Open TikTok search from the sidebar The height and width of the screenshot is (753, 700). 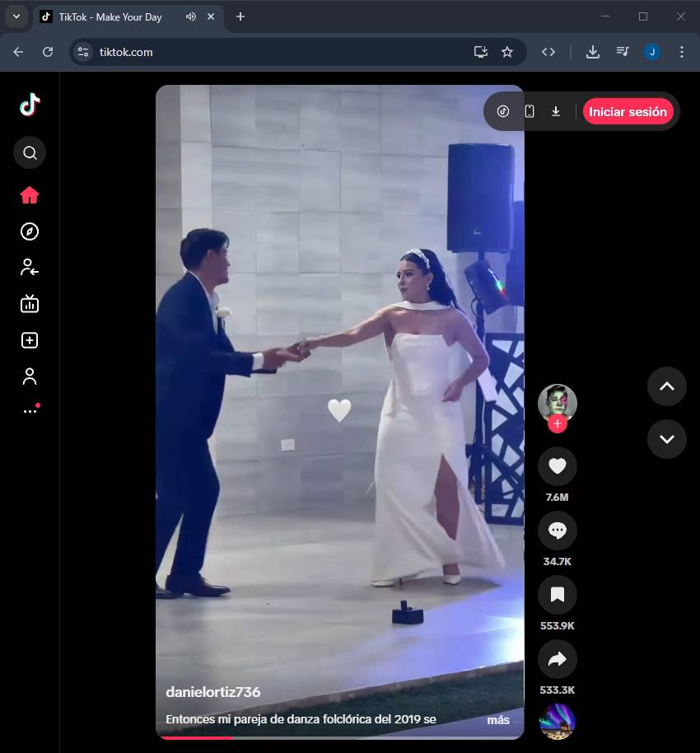pyautogui.click(x=30, y=152)
